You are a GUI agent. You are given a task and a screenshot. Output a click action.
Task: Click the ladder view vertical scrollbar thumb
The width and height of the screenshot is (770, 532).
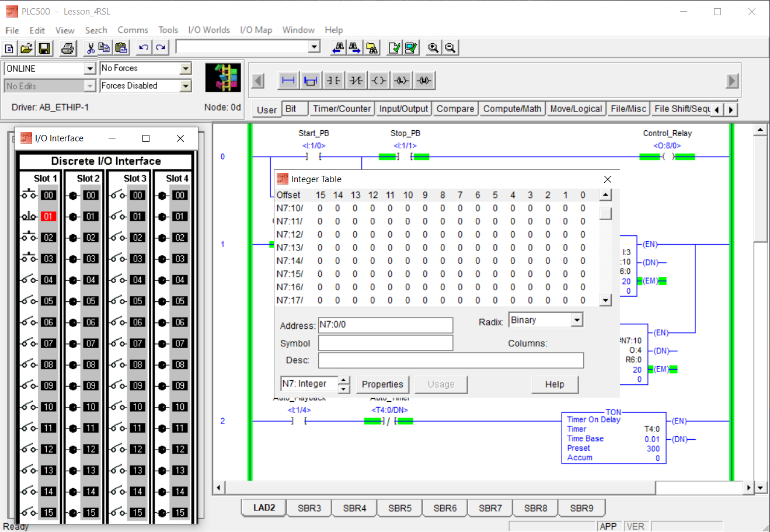point(759,189)
